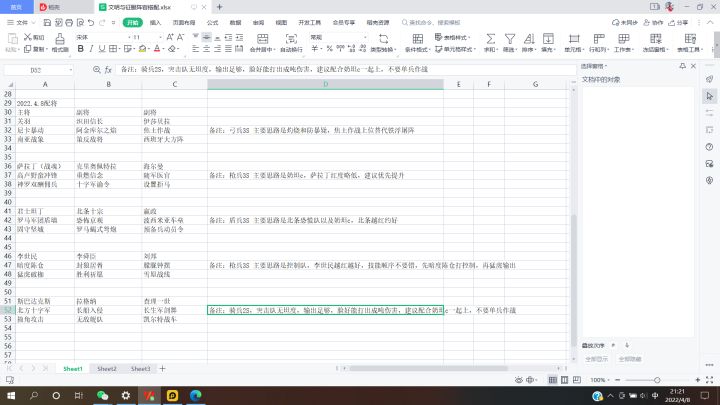720x405 pixels.
Task: Open the cell name box dropdown
Action: [70, 70]
